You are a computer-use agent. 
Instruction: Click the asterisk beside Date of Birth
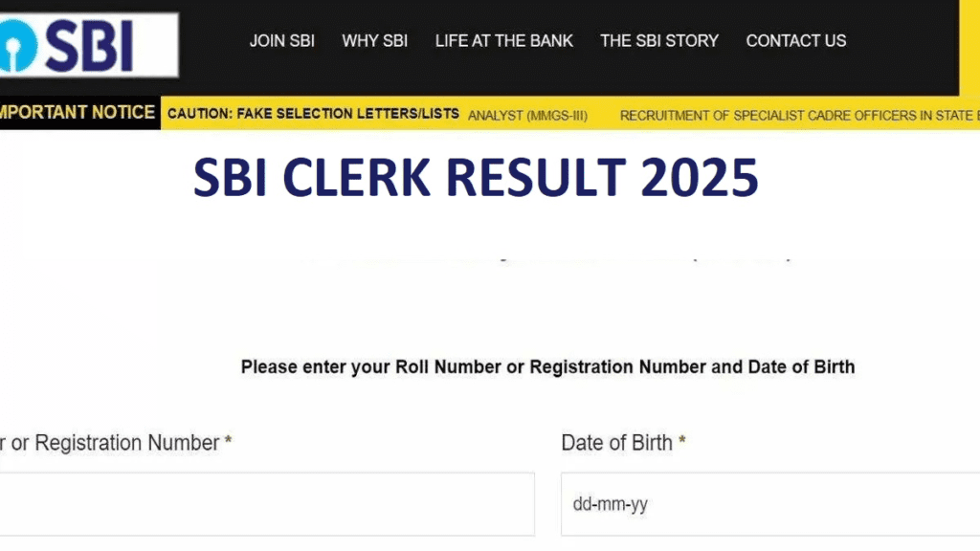pos(681,440)
